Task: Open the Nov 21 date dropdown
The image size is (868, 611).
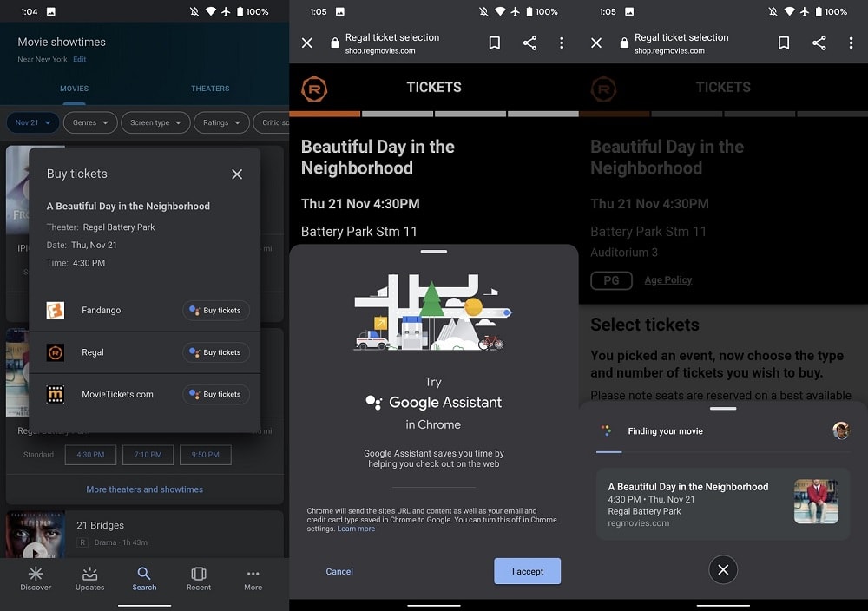Action: [x=33, y=123]
